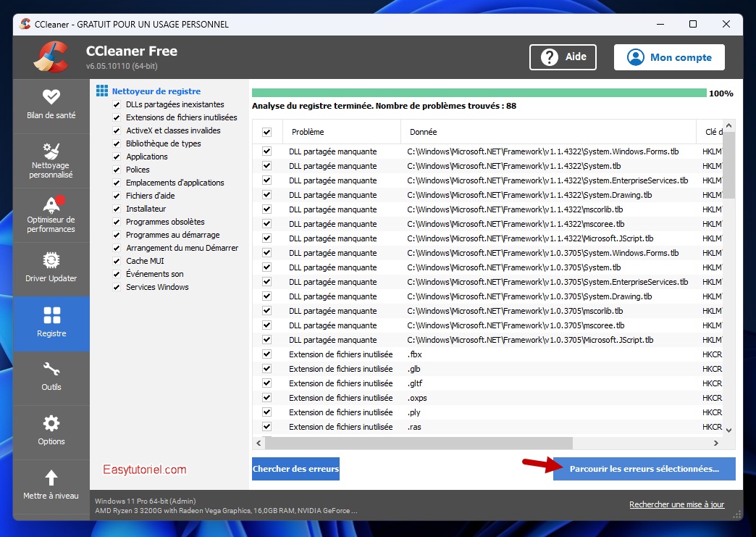Uncheck ActiveX et classes invalides
This screenshot has height=537, width=756.
tap(116, 130)
